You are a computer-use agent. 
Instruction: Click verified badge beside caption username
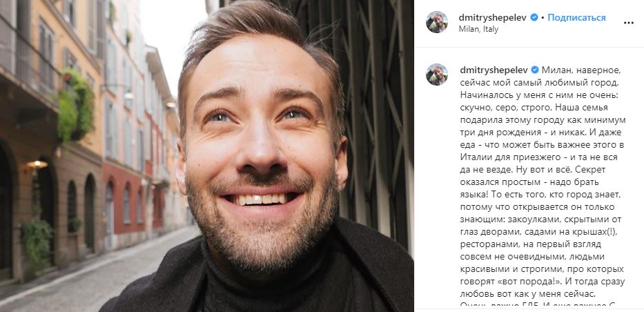click(x=535, y=70)
